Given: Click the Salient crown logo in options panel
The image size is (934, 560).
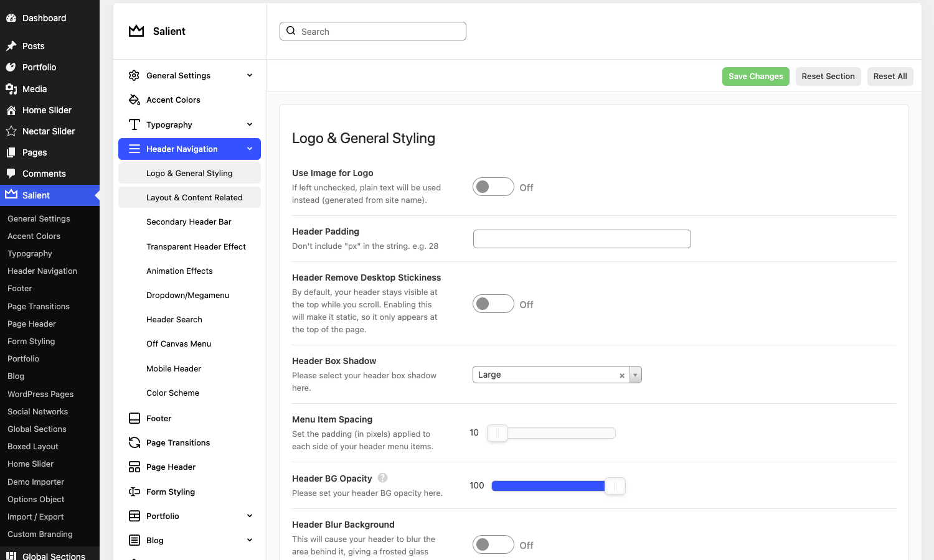Looking at the screenshot, I should pos(136,31).
